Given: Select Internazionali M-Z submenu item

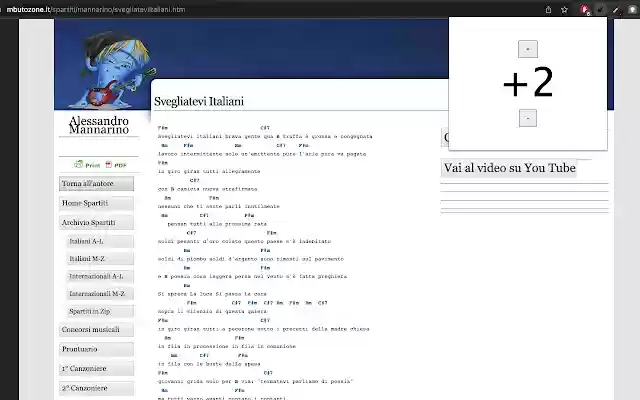Looking at the screenshot, I should [x=100, y=294].
